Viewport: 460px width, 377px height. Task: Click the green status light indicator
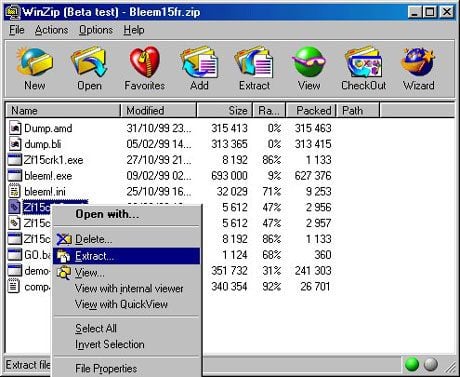(412, 365)
